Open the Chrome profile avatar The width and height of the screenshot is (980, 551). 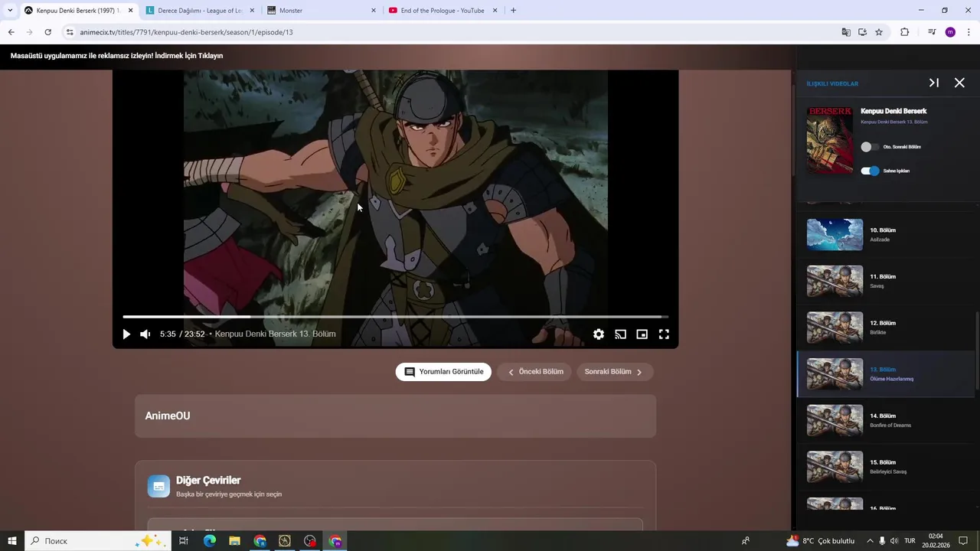click(950, 32)
